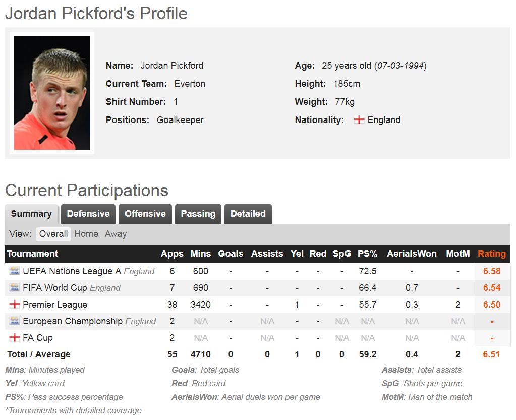This screenshot has width=516, height=420.
Task: Open the Defensive stats tab
Action: [x=88, y=214]
